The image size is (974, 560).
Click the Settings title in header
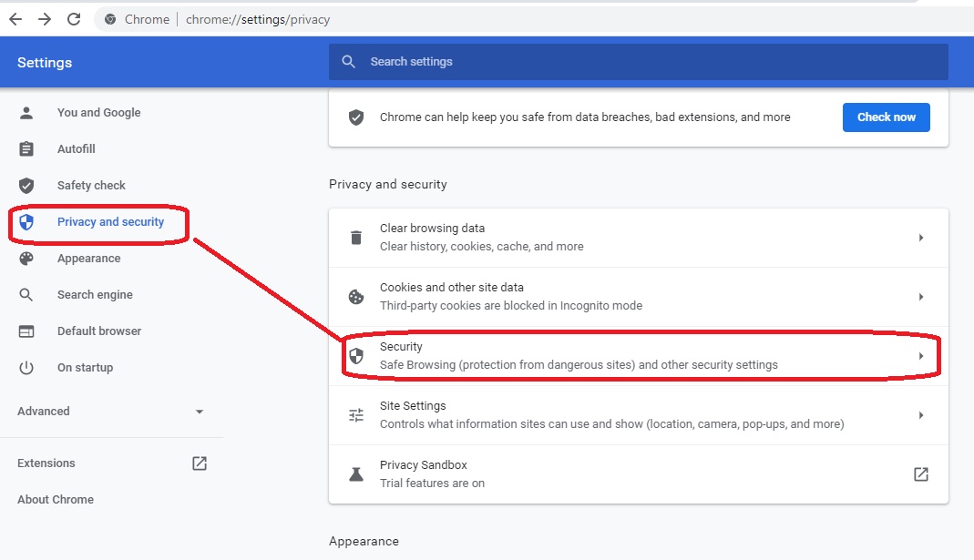[x=45, y=63]
